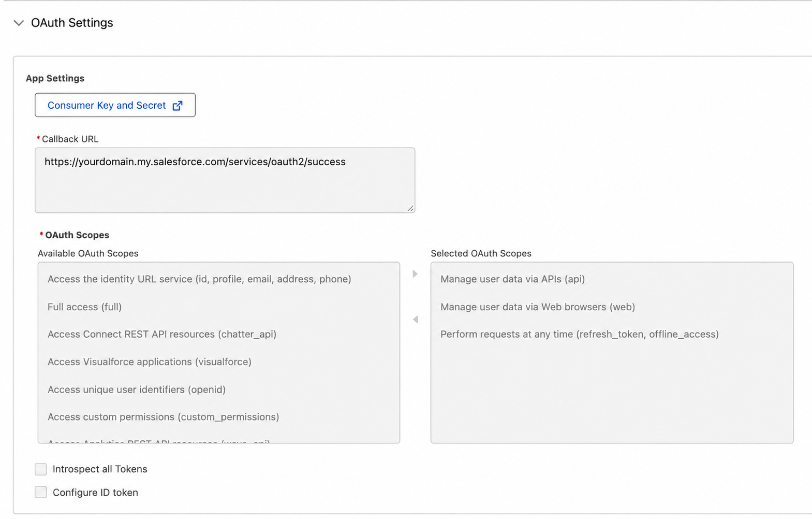Select 'Manage user data via APIs (api)'
The width and height of the screenshot is (812, 519).
click(512, 279)
